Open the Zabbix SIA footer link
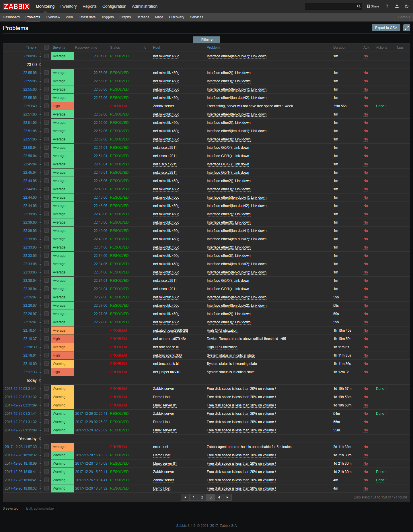 pos(228,526)
